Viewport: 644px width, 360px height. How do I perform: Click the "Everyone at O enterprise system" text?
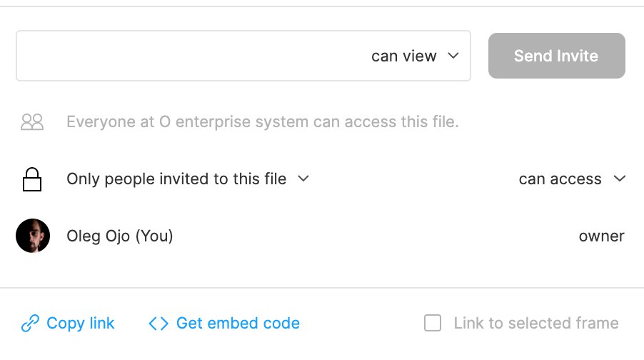click(262, 121)
